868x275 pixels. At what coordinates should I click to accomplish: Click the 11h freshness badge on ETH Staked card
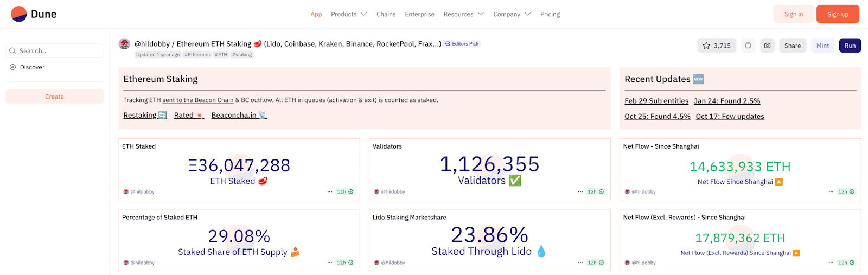point(345,191)
